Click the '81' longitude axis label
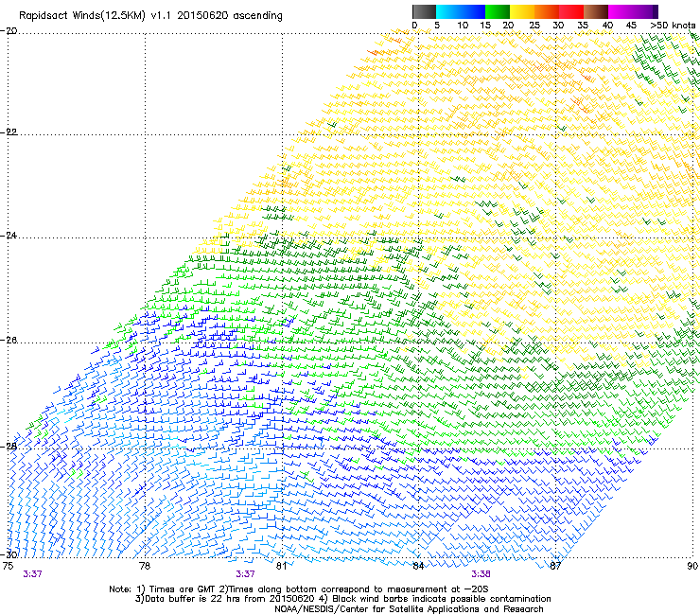Screen dimensions: 700x615 [x=281, y=566]
